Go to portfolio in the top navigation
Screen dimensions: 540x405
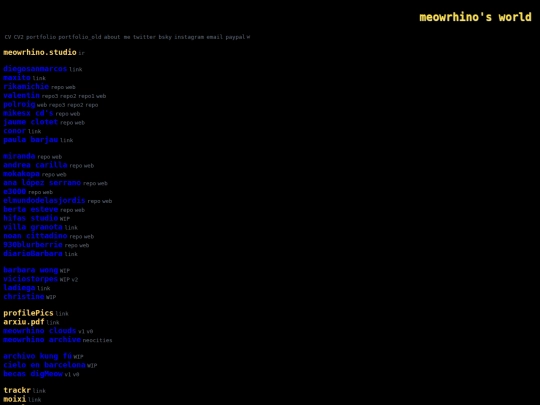[x=41, y=37]
